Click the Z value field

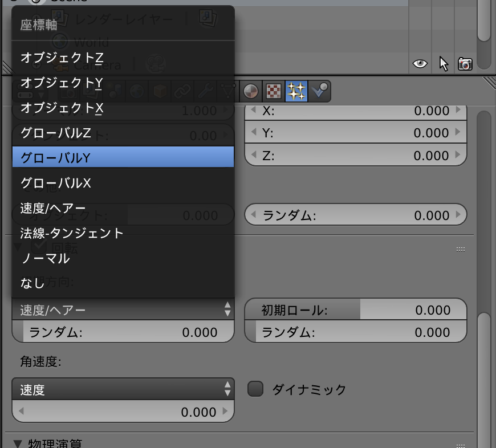click(356, 155)
